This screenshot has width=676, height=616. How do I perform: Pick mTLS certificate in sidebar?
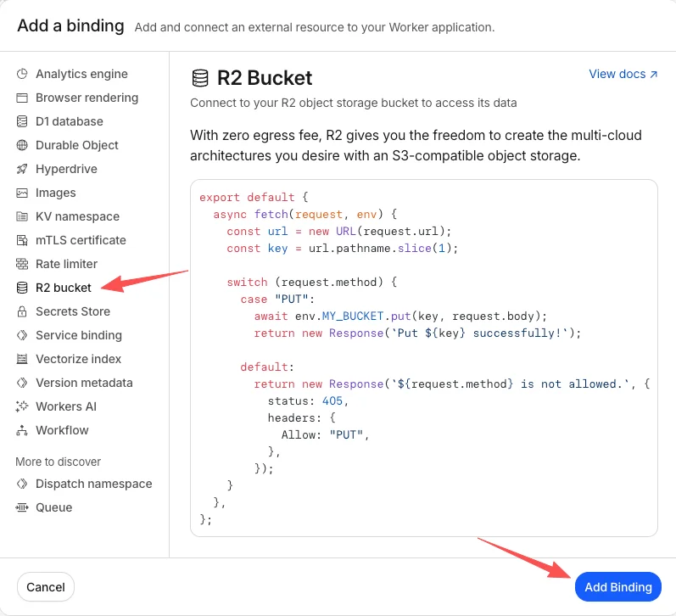coord(81,240)
